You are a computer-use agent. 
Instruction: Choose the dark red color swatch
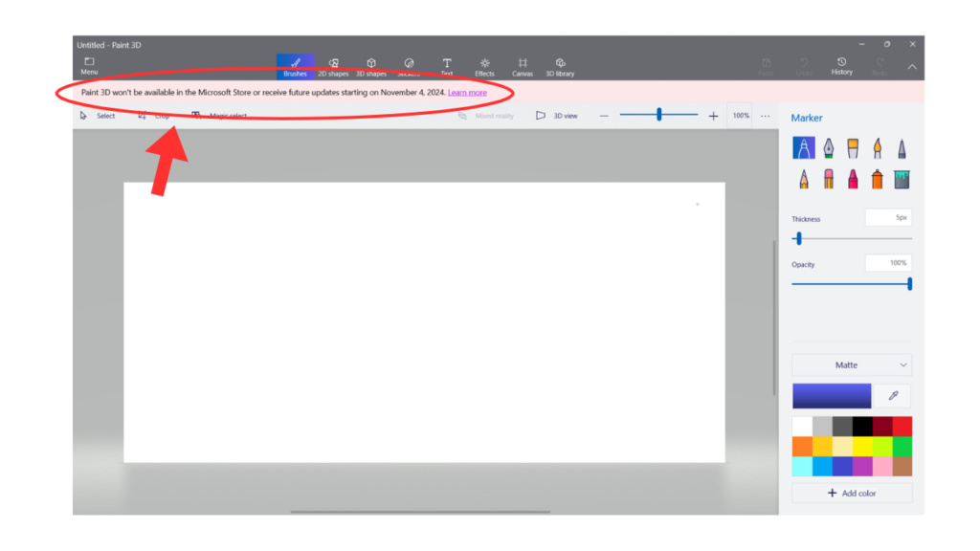(881, 426)
